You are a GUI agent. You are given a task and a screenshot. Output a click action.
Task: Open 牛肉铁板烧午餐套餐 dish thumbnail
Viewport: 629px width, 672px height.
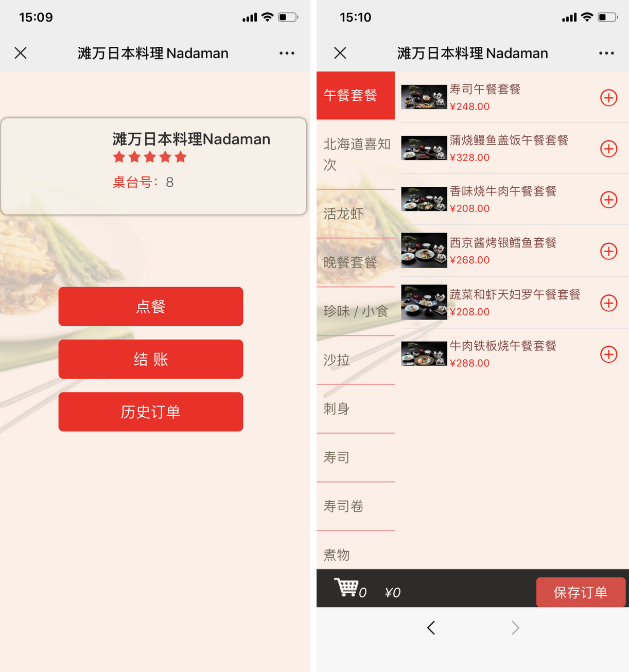pos(424,353)
